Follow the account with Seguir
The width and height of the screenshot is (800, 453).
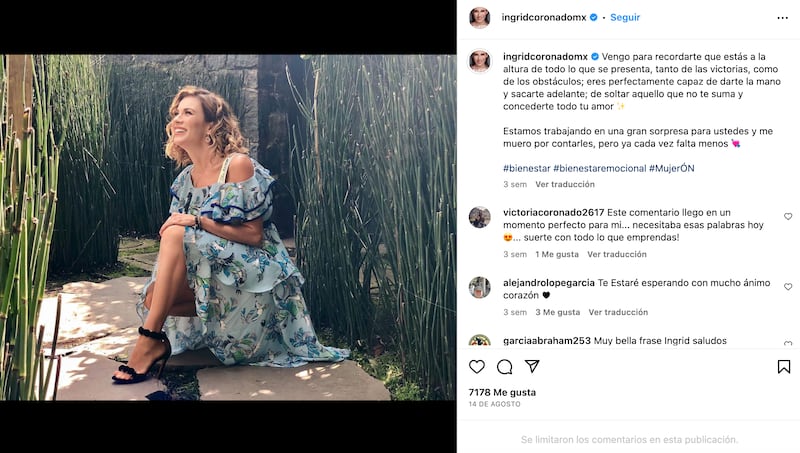pos(624,17)
